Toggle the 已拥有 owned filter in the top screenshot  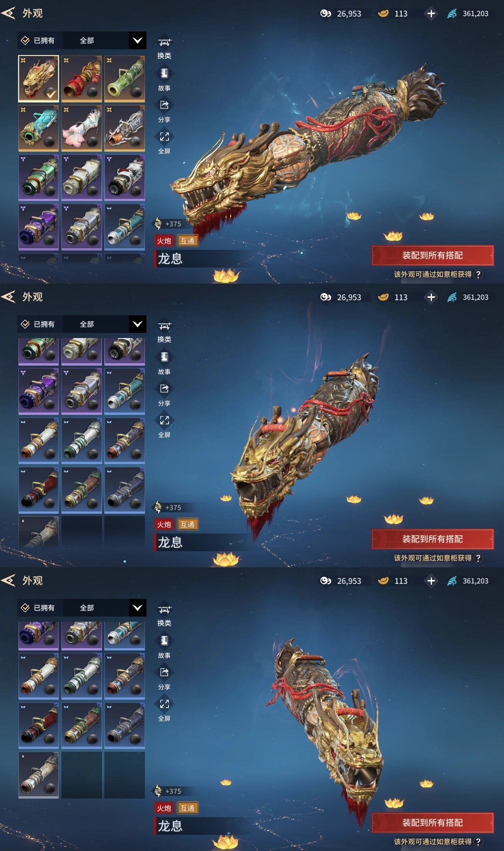pyautogui.click(x=38, y=41)
